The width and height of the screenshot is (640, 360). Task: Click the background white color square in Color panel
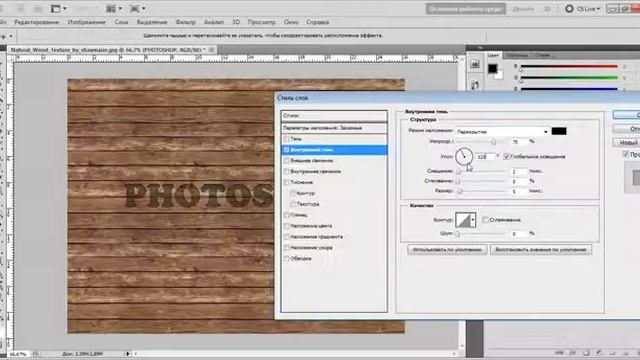pyautogui.click(x=499, y=75)
